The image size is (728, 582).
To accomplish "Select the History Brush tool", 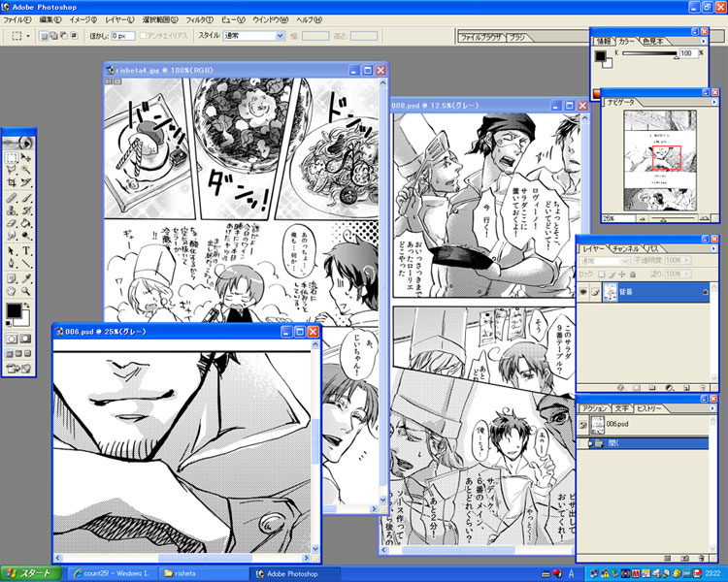I will [26, 210].
